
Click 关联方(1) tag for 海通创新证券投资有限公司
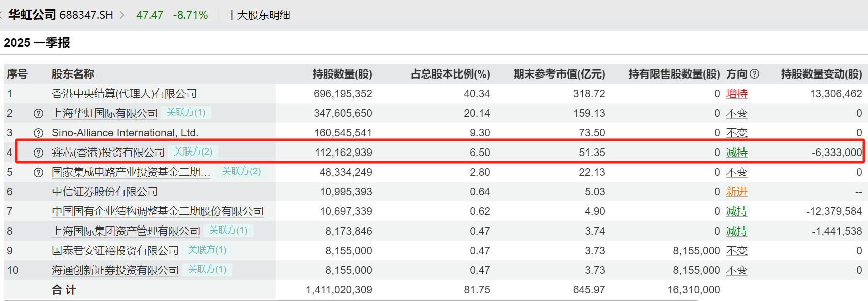[207, 269]
